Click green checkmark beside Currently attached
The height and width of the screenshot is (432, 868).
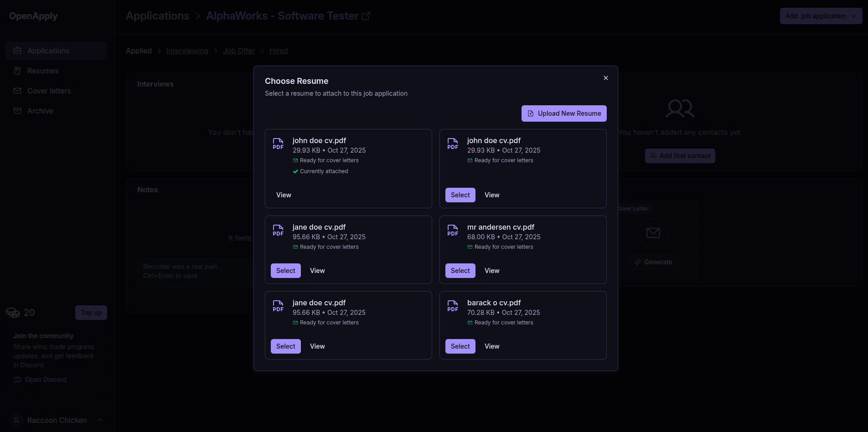click(x=295, y=171)
